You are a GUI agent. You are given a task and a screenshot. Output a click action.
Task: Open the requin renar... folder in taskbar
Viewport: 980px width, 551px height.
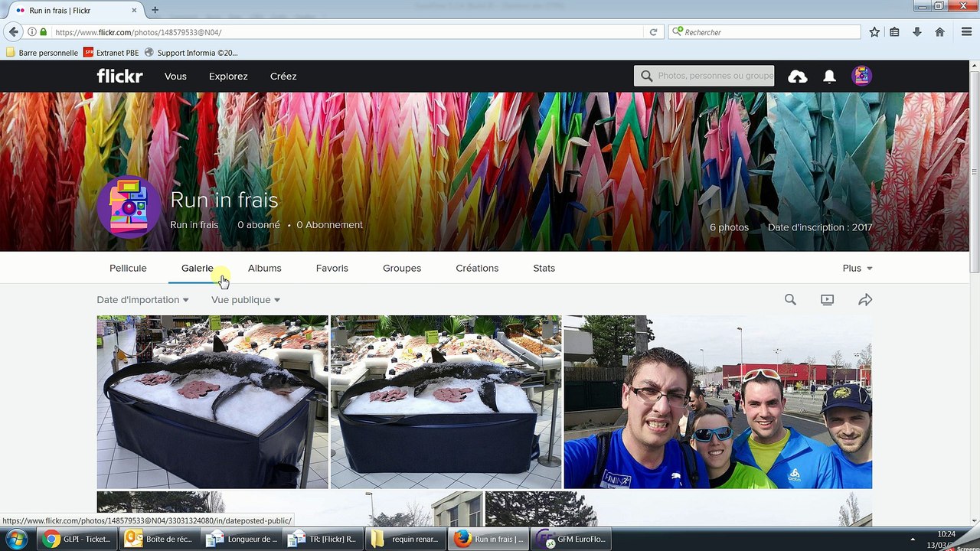404,539
